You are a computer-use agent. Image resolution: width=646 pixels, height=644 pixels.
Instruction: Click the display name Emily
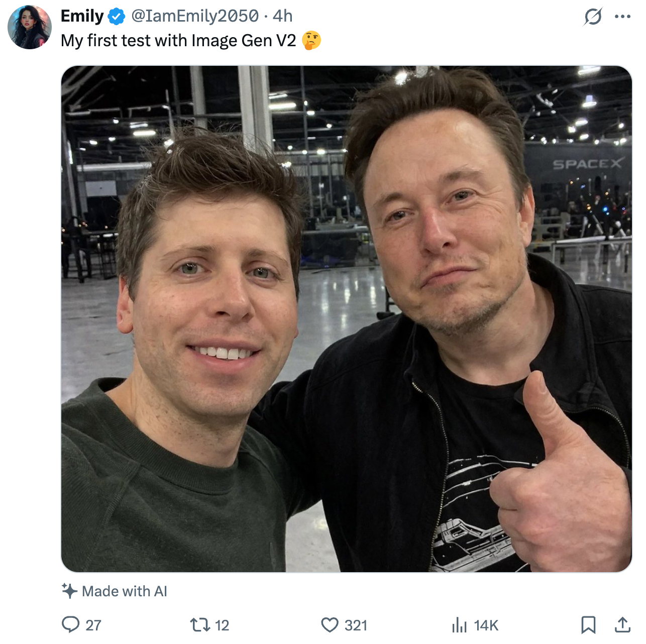[x=82, y=16]
